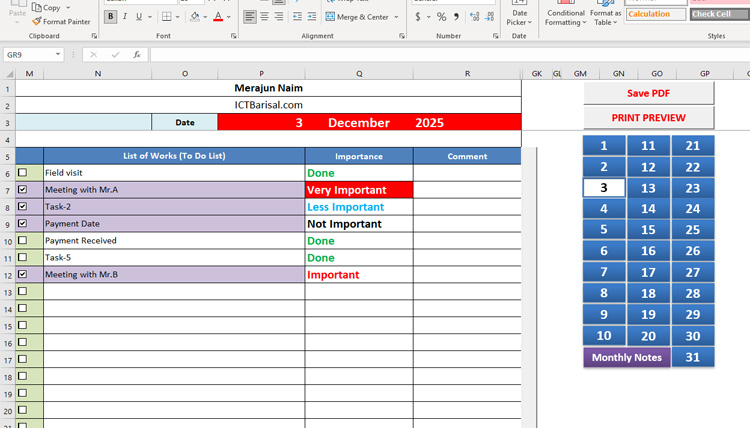Toggle bold formatting in the ribbon
Viewport: 750px width, 428px height.
pos(110,17)
